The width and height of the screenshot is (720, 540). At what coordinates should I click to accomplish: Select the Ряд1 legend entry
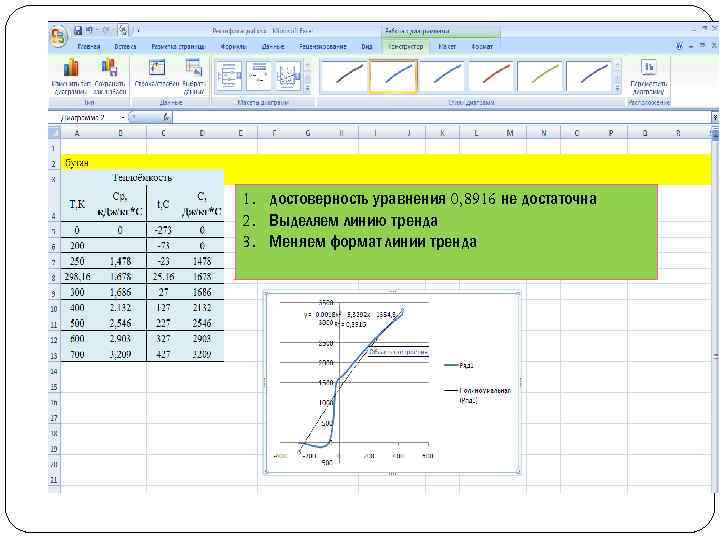[459, 366]
